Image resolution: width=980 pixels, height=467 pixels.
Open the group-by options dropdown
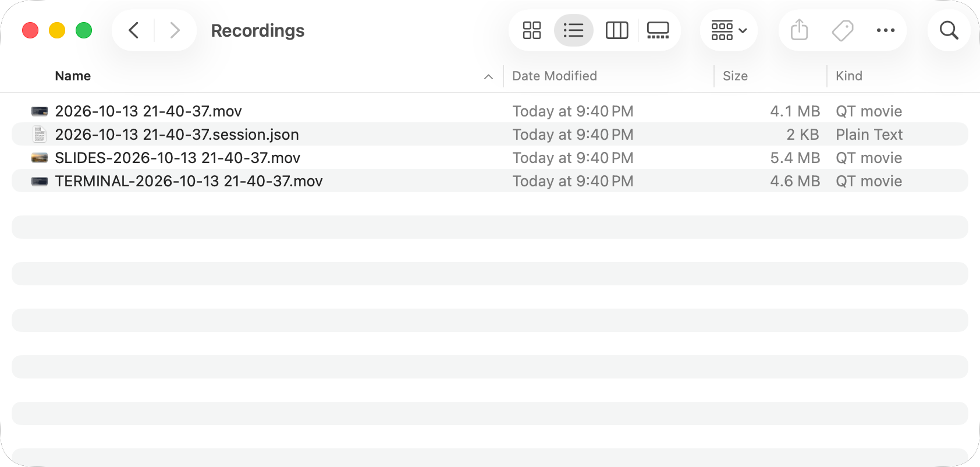(x=729, y=30)
